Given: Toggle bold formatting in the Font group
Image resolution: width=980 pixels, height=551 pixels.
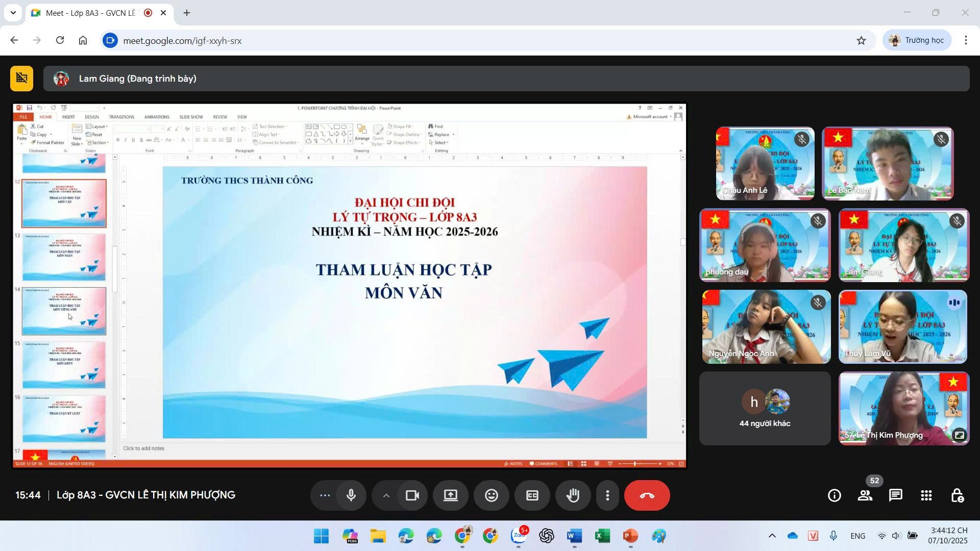Looking at the screenshot, I should pyautogui.click(x=117, y=139).
